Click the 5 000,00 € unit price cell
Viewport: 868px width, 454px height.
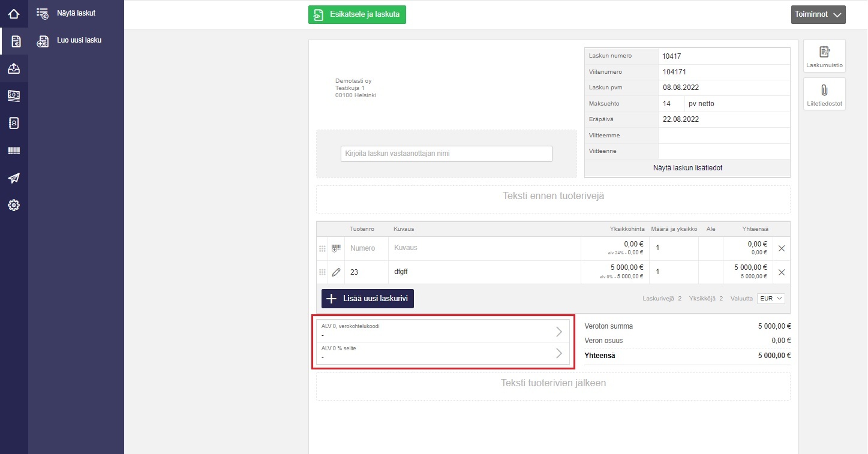[614, 272]
